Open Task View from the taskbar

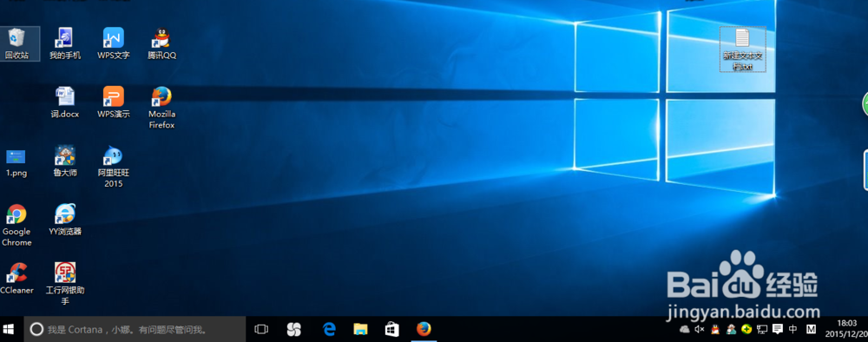coord(260,329)
